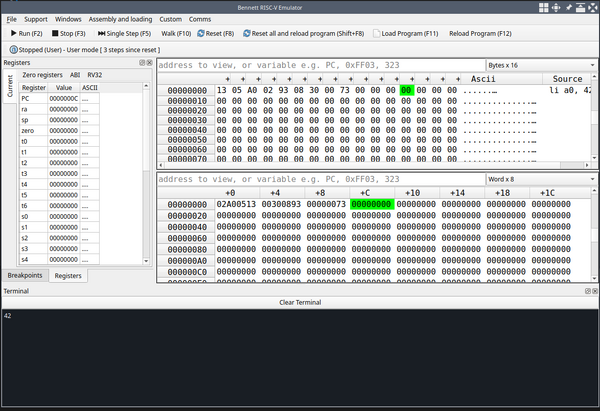This screenshot has height=411, width=600.
Task: Click the Single Step (F5) icon
Action: 101,33
